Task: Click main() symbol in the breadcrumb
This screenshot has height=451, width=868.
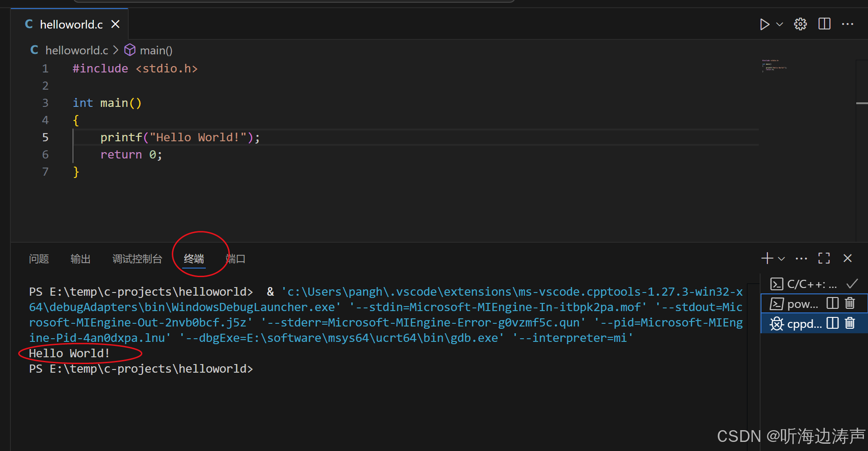Action: click(x=156, y=50)
